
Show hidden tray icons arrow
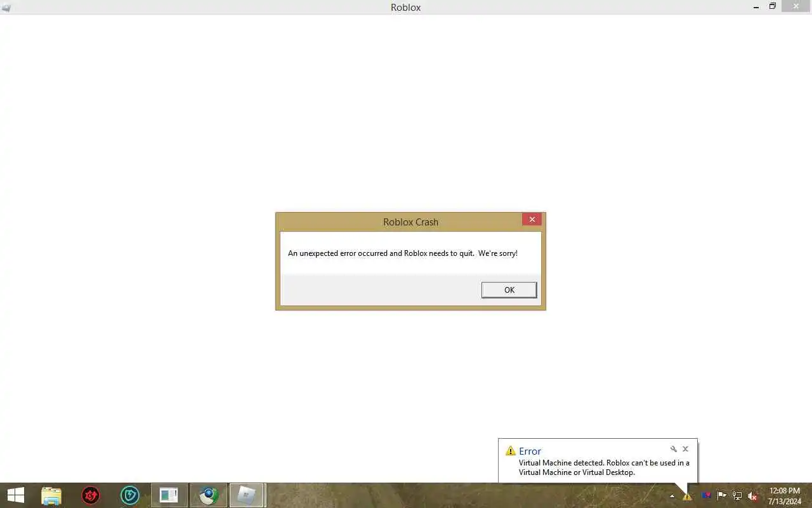(672, 497)
